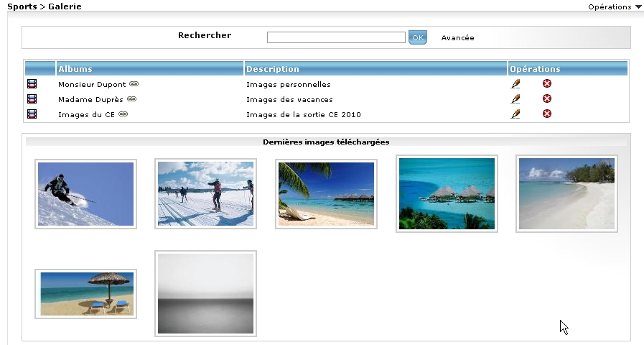Open the downhill skier thumbnail
The width and height of the screenshot is (644, 345).
[x=86, y=194]
